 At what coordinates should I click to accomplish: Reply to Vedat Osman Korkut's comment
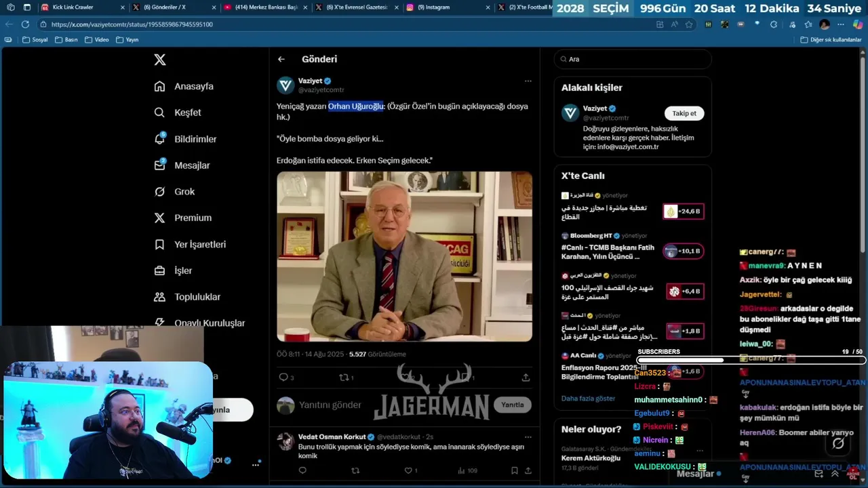302,470
